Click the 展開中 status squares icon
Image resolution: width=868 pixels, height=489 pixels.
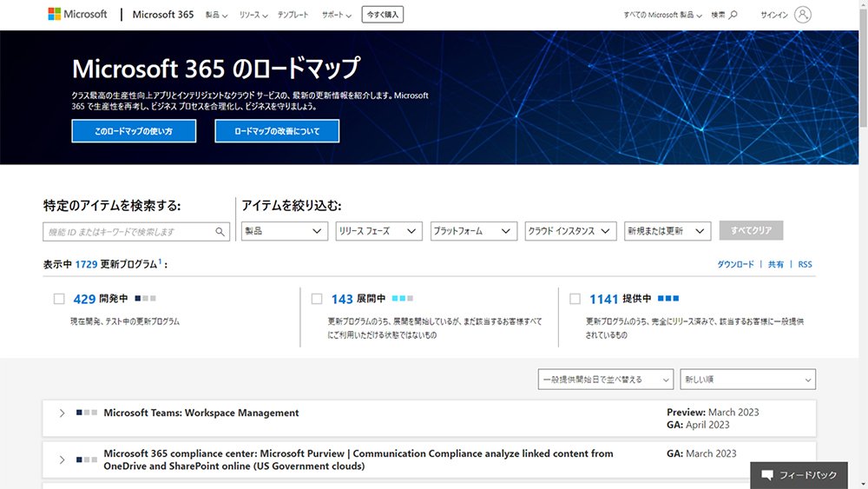tap(403, 299)
